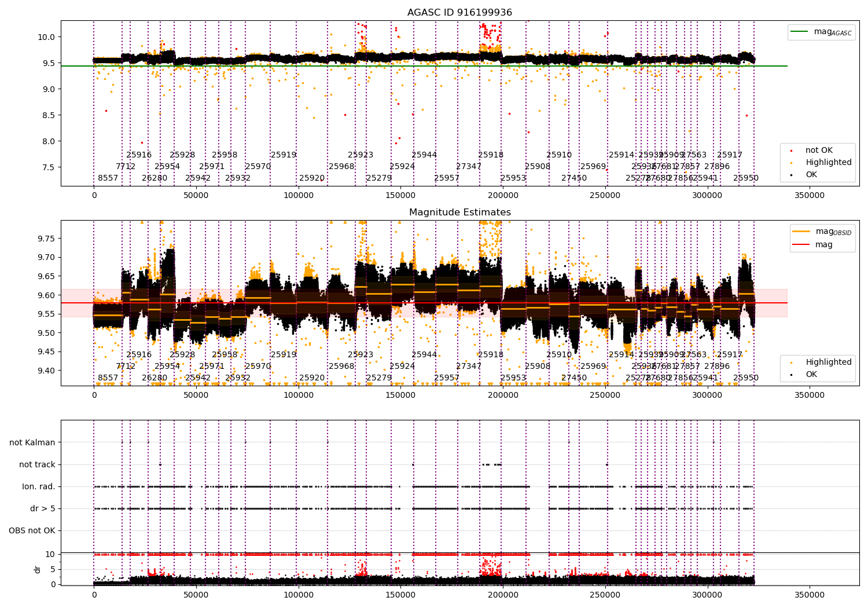868x608 pixels.
Task: Click obsid label 25917 in the magnitude plot
Action: click(730, 355)
